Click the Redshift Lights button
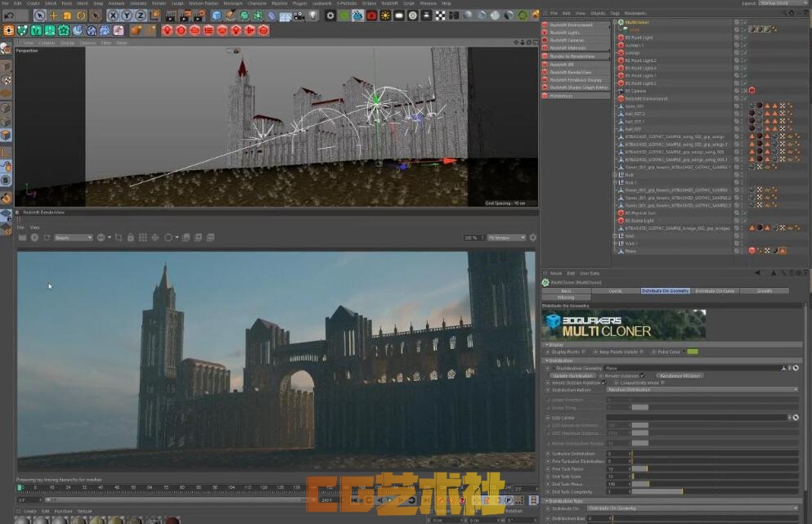 (x=576, y=33)
